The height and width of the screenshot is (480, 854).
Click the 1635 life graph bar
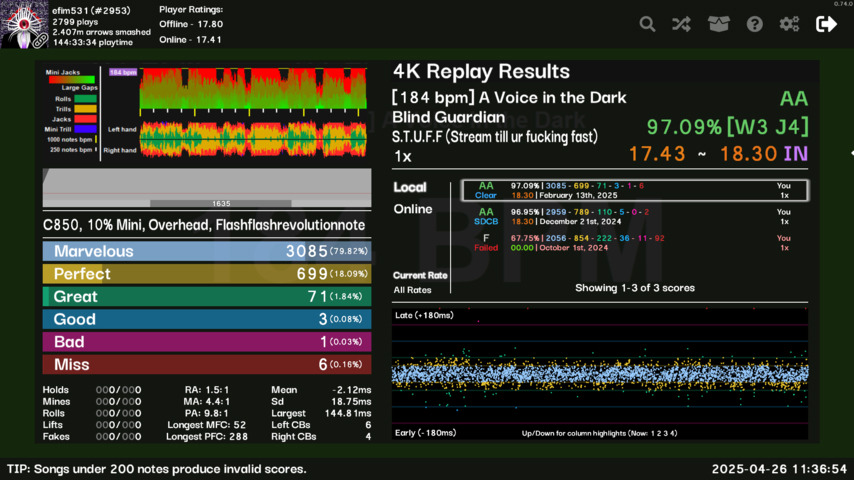tap(206, 190)
